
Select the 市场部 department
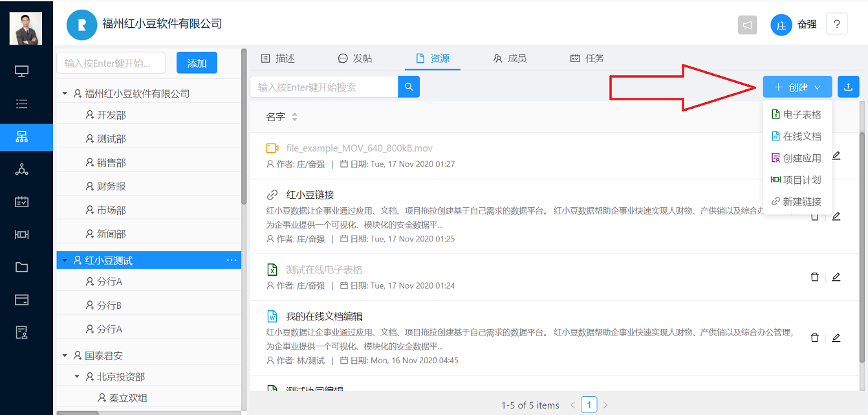click(x=111, y=210)
